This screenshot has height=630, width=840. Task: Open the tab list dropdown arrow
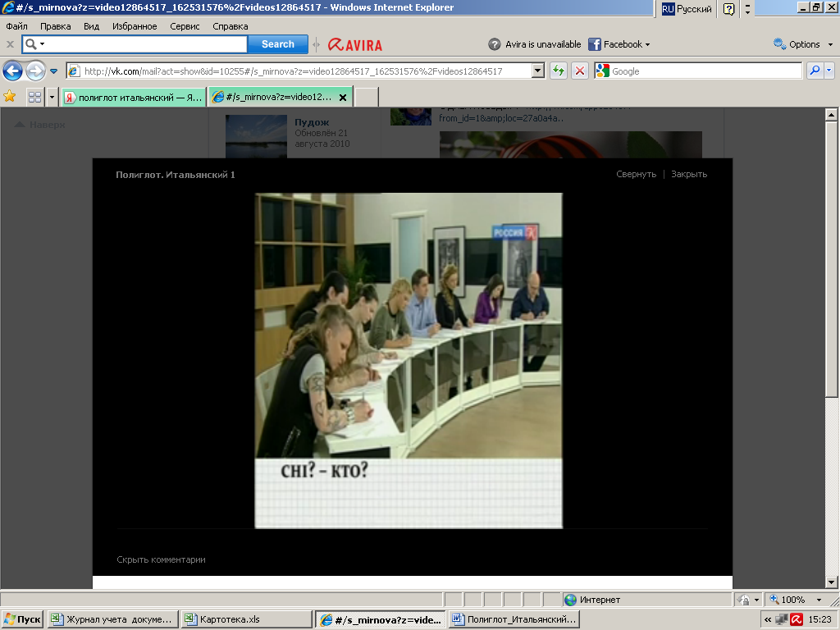[52, 97]
